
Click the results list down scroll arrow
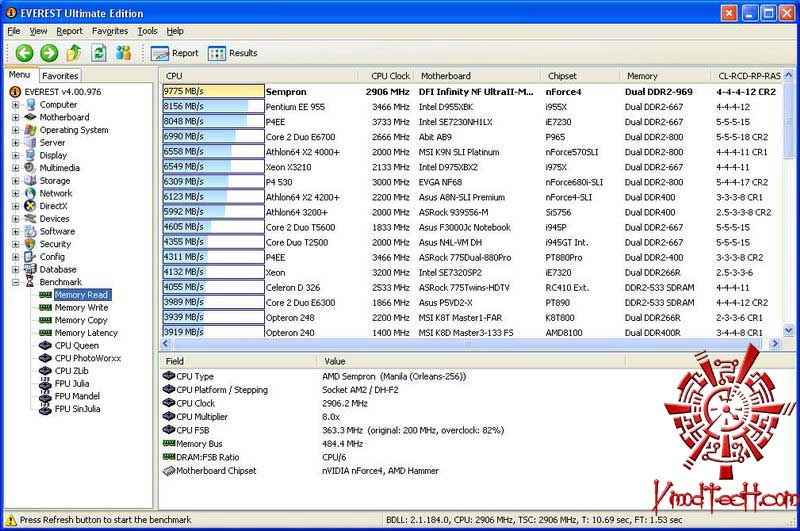pyautogui.click(x=788, y=331)
